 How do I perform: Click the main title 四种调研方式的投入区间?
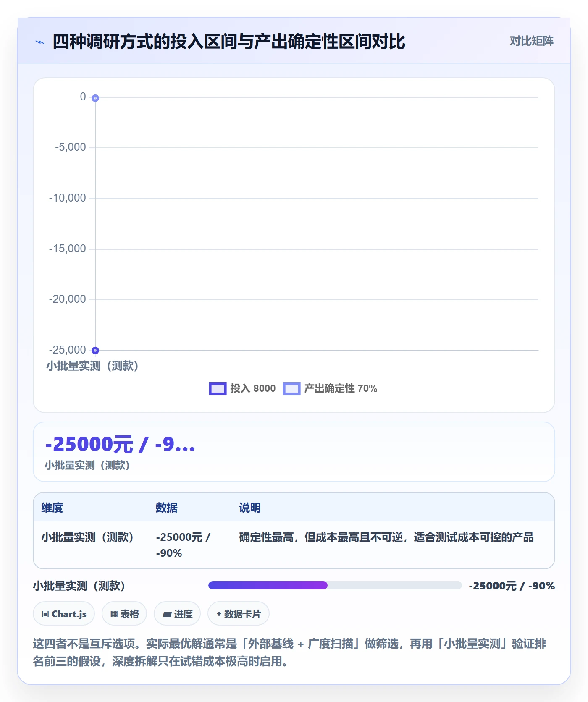(229, 42)
